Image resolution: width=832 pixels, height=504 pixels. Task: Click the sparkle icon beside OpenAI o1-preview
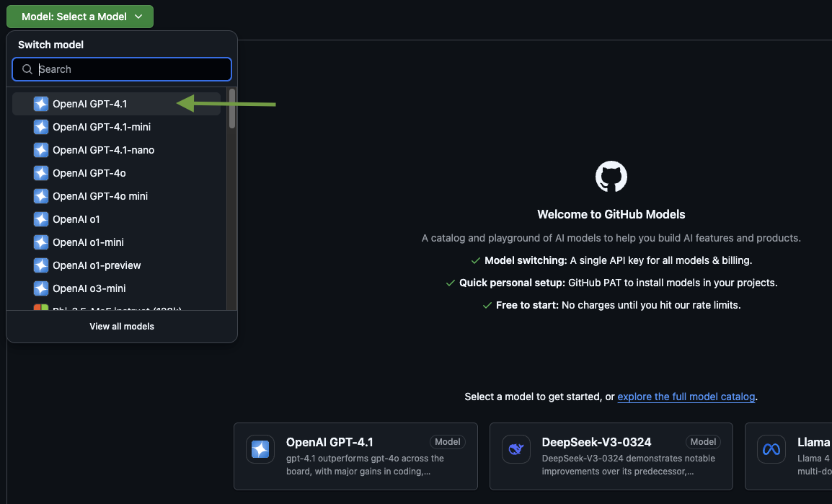[x=41, y=265]
